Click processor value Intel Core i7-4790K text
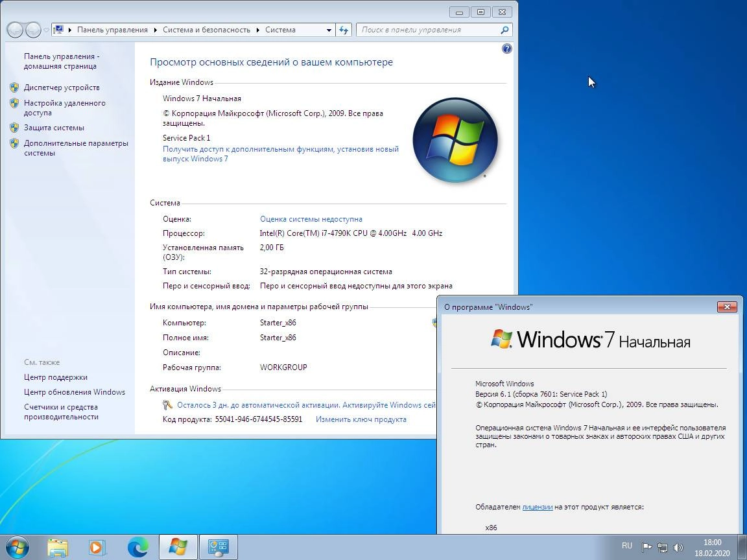The width and height of the screenshot is (747, 560). [x=351, y=233]
